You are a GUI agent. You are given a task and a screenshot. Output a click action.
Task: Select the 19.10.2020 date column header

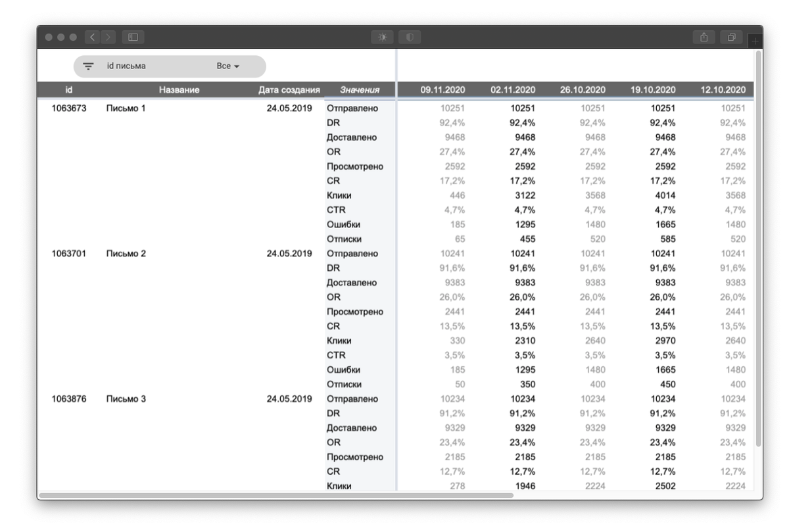653,89
